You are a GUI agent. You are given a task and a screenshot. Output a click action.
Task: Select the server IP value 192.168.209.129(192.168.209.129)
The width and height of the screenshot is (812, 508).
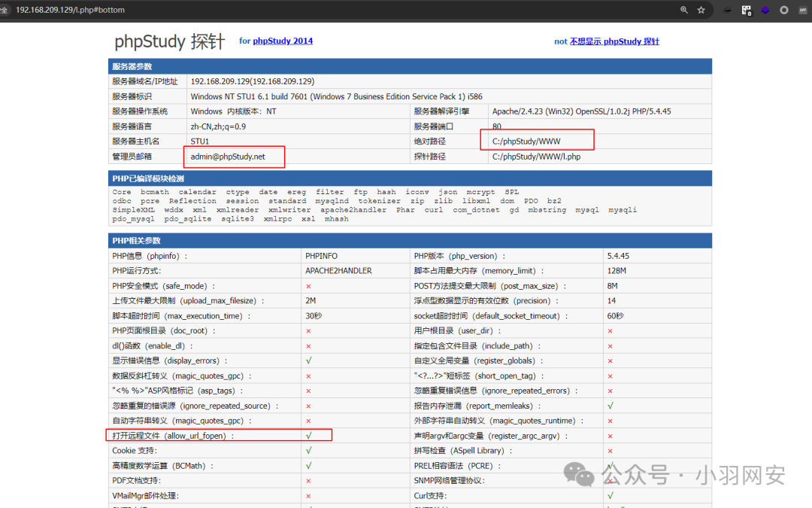tap(252, 81)
